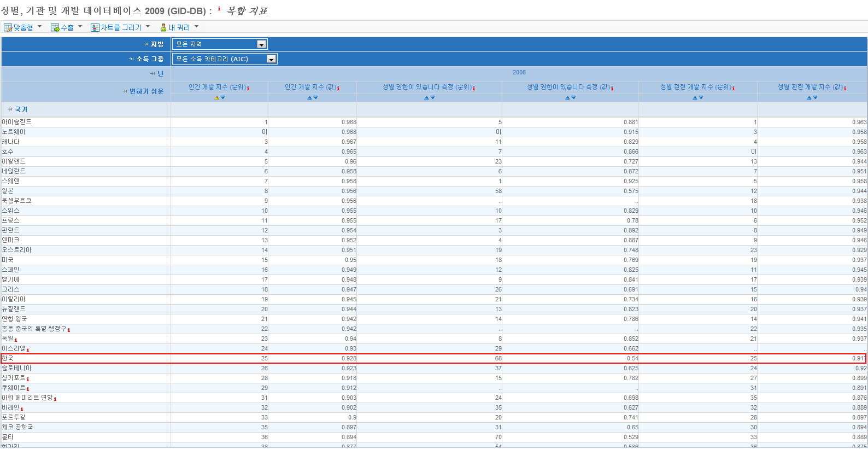Sort 성별 관련 개발 지수 (순위) descending

click(701, 97)
